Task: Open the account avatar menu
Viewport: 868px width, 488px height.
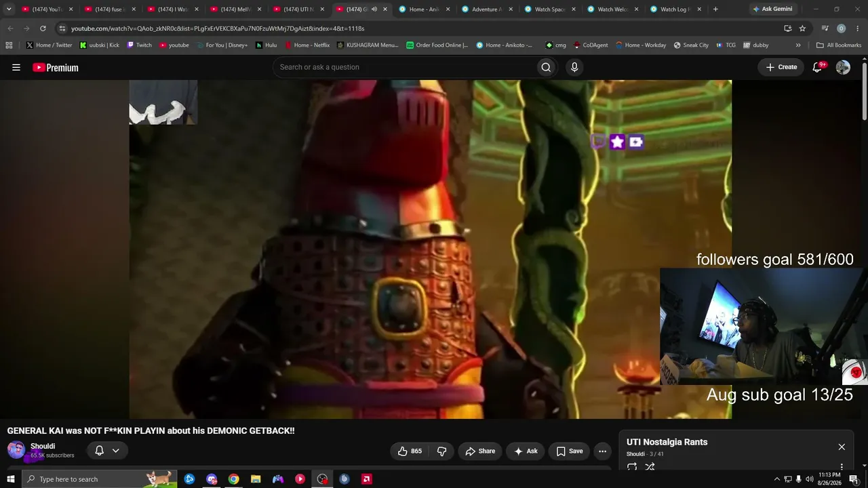Action: pyautogui.click(x=843, y=67)
